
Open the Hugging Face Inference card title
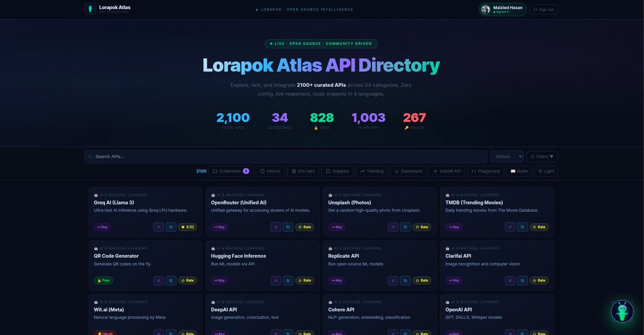(238, 256)
